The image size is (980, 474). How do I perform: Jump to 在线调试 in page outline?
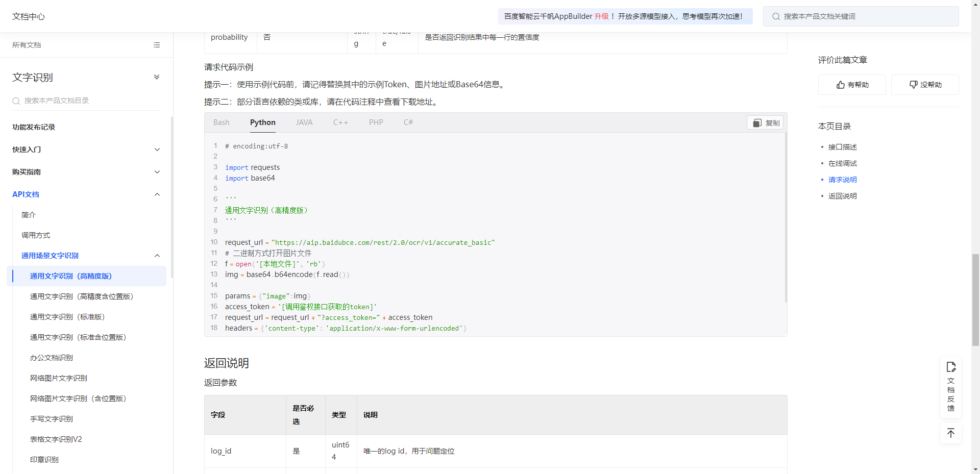pyautogui.click(x=842, y=163)
